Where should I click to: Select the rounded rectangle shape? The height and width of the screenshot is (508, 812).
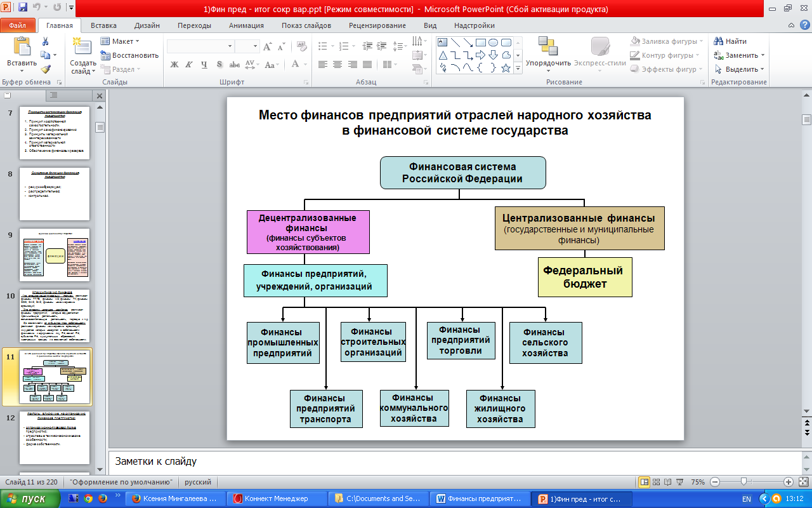[x=506, y=43]
